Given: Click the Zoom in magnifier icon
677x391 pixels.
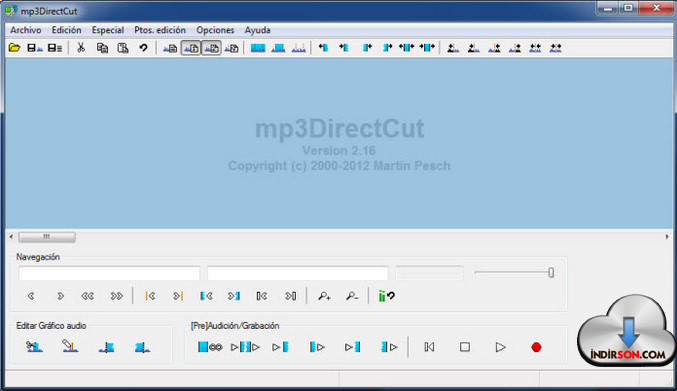Looking at the screenshot, I should pos(324,296).
